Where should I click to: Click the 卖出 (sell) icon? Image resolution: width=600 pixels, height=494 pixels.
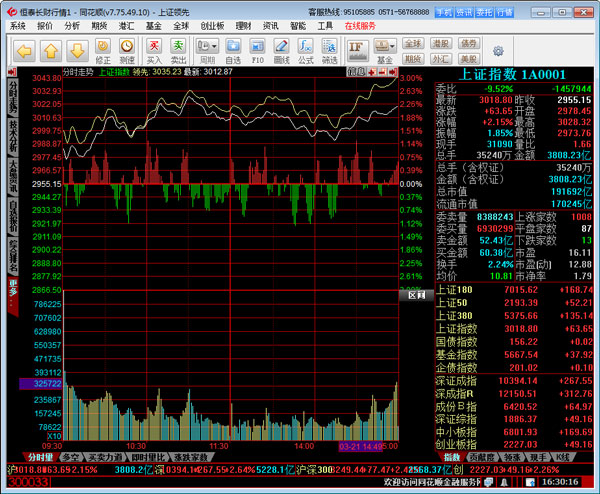pos(178,51)
